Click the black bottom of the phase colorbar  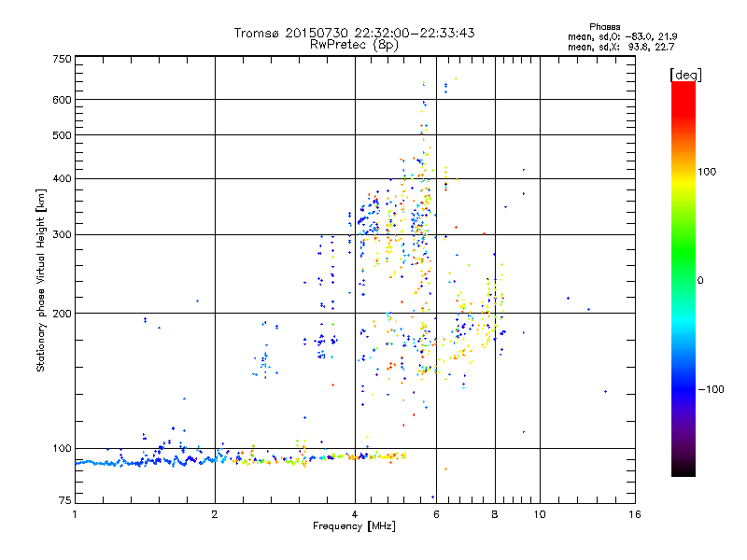tap(684, 469)
